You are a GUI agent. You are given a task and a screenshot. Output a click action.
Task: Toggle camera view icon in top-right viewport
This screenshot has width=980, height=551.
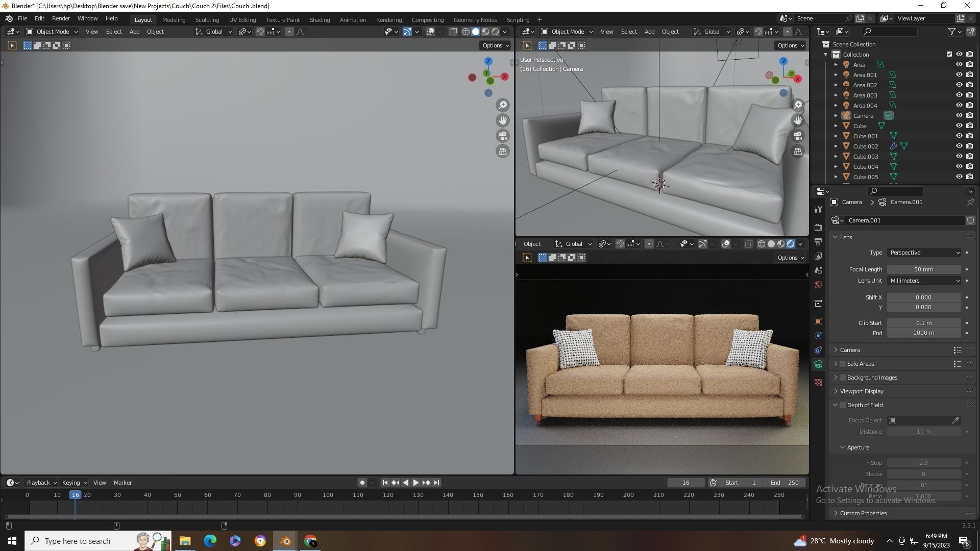click(798, 136)
